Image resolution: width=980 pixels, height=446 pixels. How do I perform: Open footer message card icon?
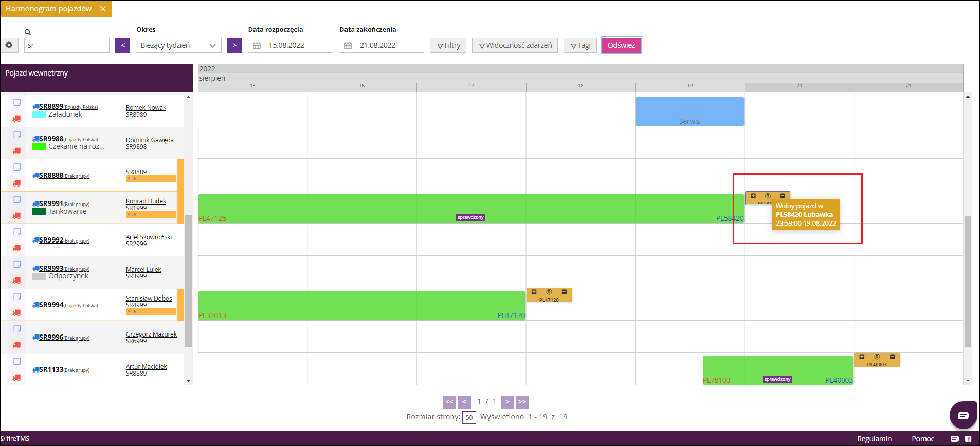[x=955, y=439]
